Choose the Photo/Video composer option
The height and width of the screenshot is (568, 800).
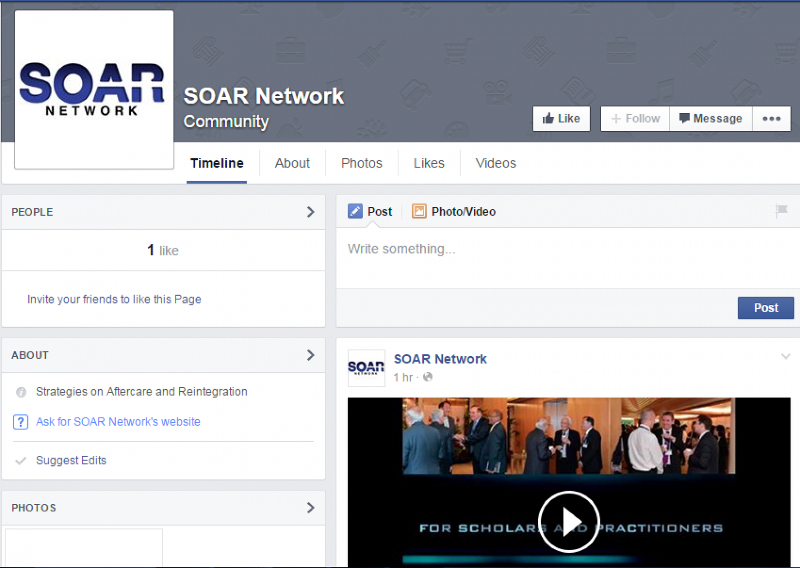(x=463, y=211)
